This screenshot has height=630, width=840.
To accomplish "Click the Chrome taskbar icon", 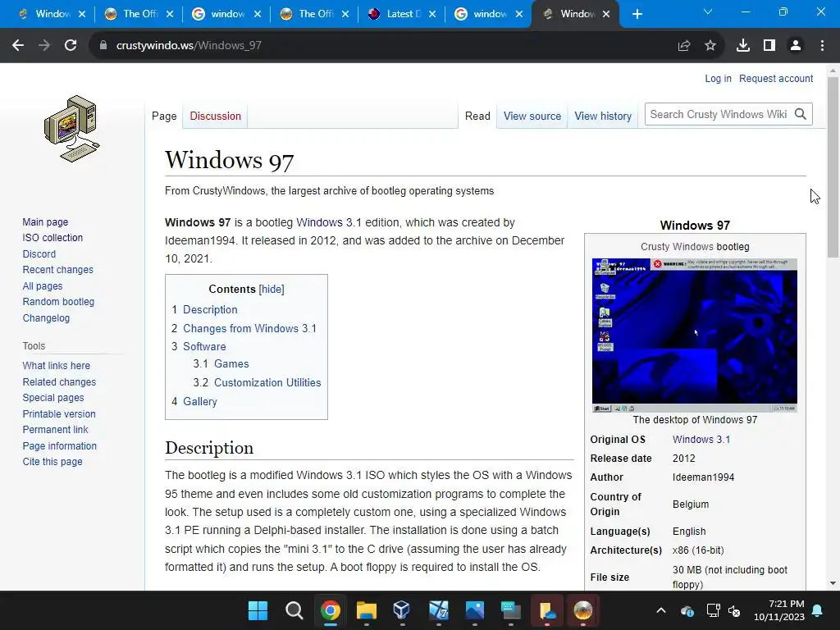I will tap(331, 610).
